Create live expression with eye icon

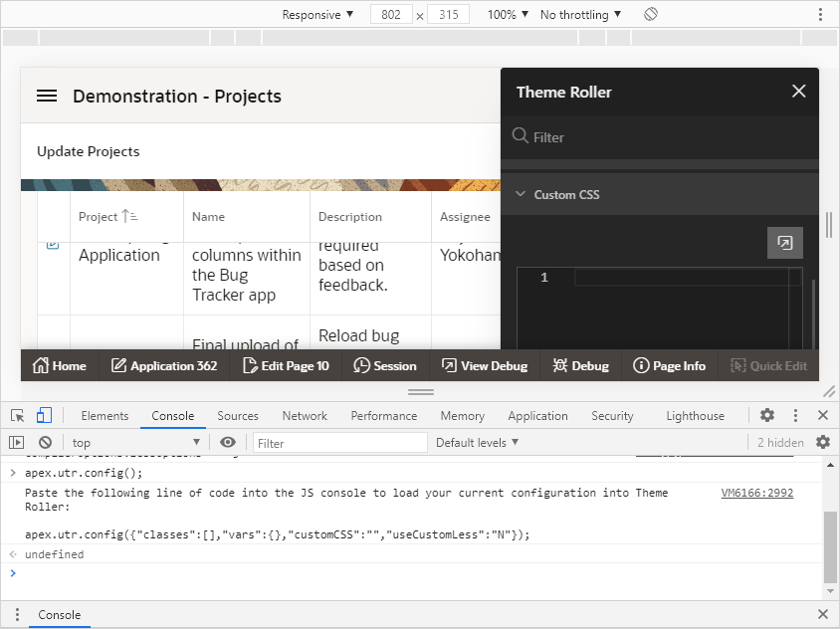point(228,442)
